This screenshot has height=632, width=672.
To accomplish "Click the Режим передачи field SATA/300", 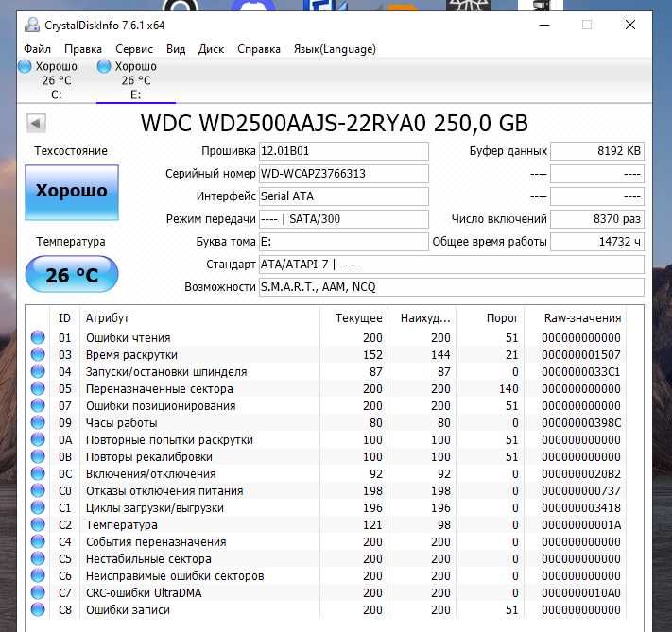I will click(344, 219).
